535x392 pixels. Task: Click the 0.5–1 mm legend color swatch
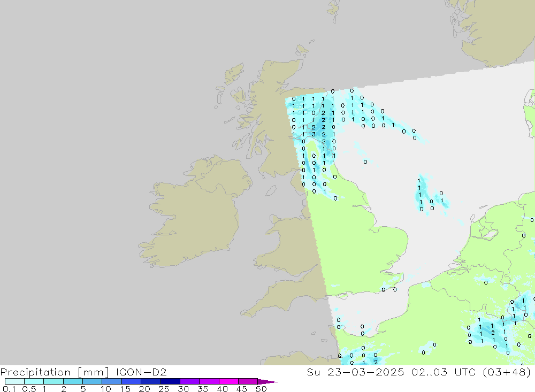click(34, 381)
